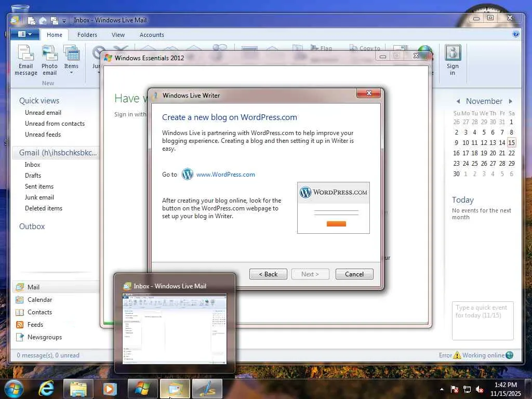Select Unread feeds quick view

point(43,135)
